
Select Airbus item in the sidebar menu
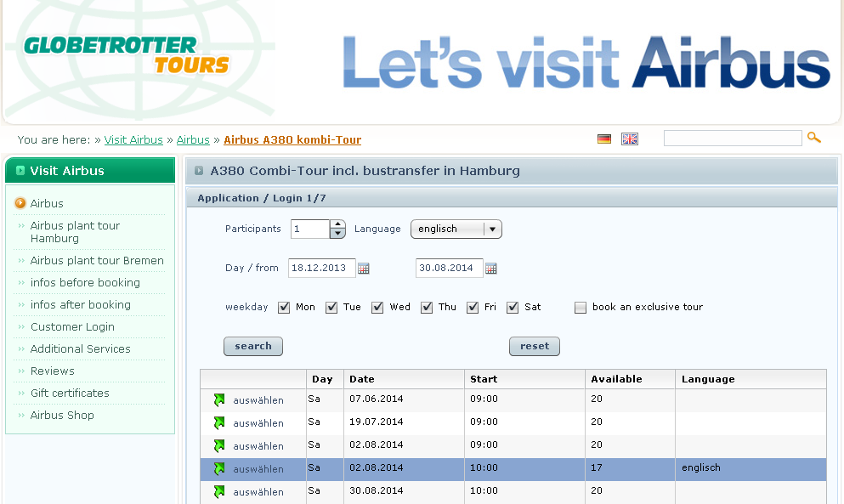click(x=46, y=203)
